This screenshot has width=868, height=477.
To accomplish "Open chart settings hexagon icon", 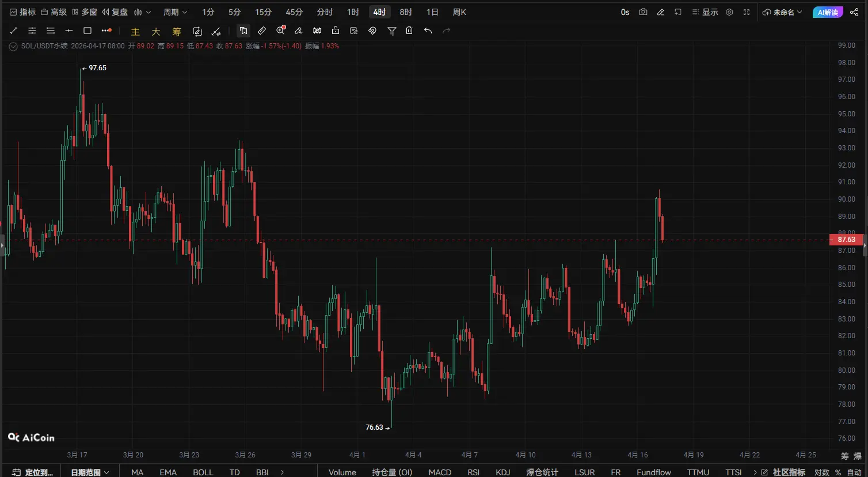I will 729,12.
